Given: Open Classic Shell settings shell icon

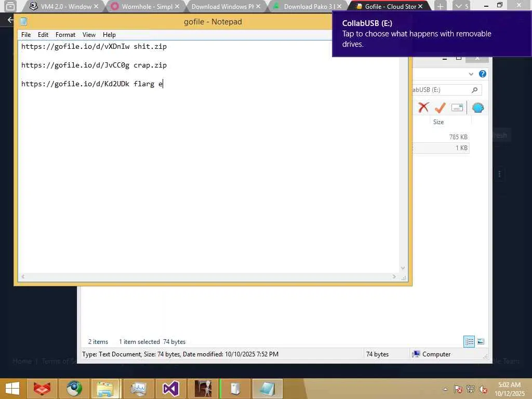Looking at the screenshot, I should pyautogui.click(x=478, y=108).
